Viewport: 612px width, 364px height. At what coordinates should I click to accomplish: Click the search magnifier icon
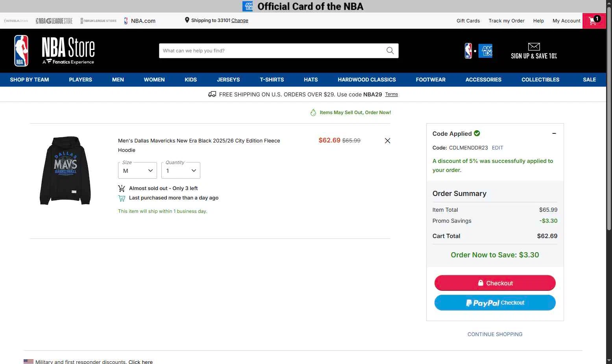390,50
